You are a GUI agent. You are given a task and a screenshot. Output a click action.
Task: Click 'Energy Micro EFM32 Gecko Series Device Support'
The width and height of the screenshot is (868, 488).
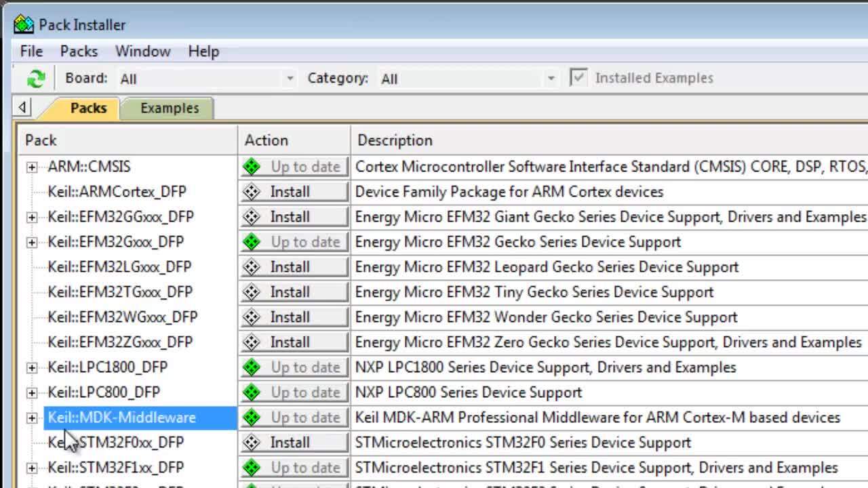pyautogui.click(x=518, y=242)
